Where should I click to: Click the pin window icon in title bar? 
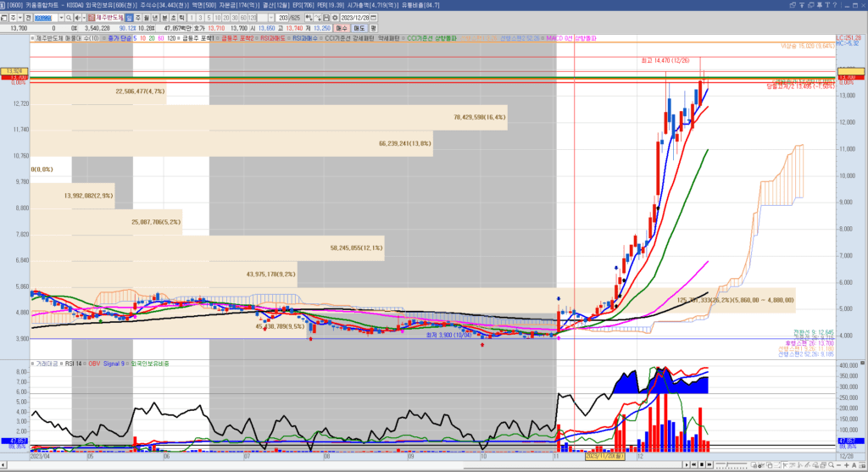[820, 4]
